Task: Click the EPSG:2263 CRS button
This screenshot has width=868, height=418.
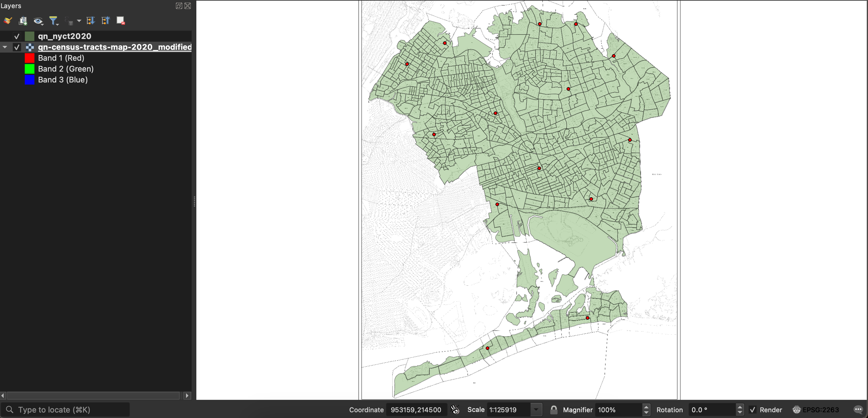Action: pos(816,410)
